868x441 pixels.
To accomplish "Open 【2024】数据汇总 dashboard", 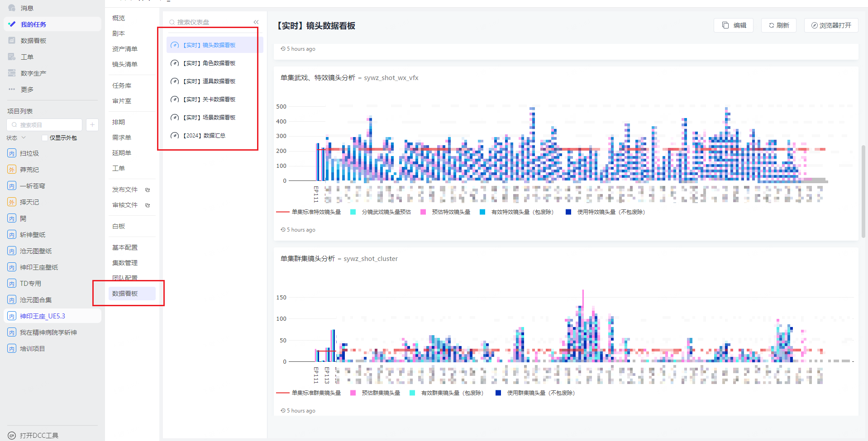I will [204, 136].
